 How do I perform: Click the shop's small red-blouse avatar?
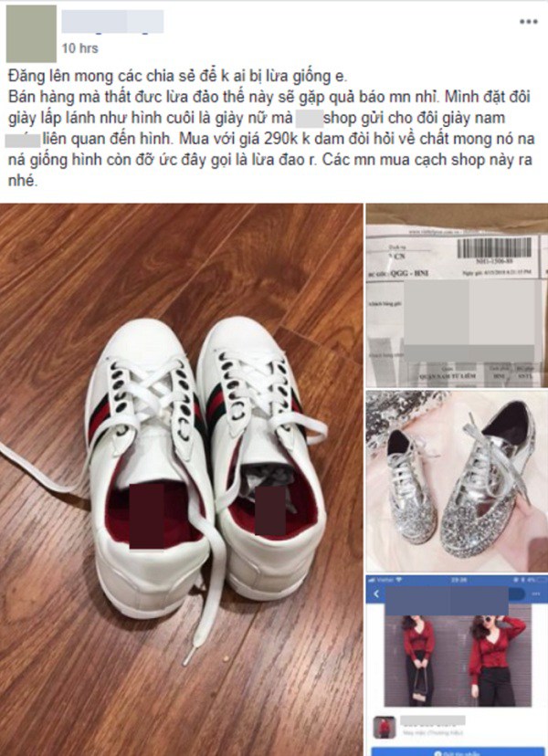[385, 728]
